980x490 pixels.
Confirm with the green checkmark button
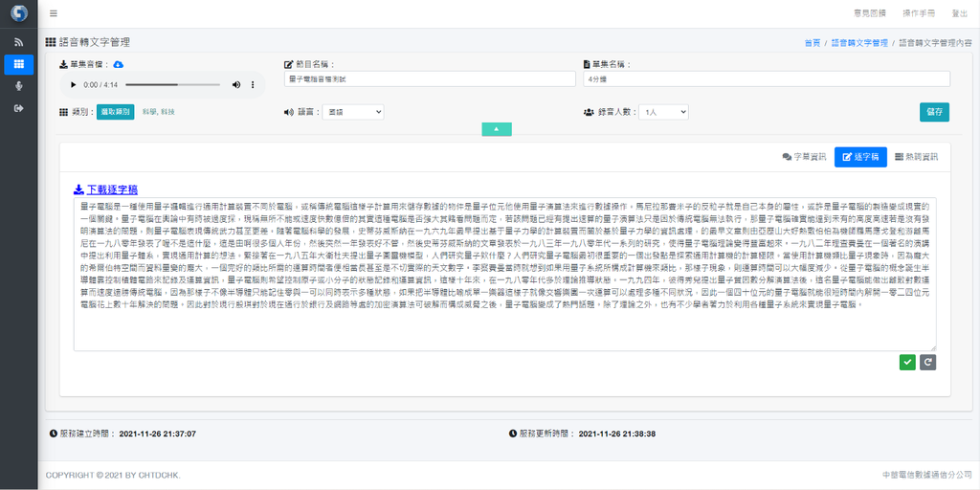pyautogui.click(x=907, y=362)
